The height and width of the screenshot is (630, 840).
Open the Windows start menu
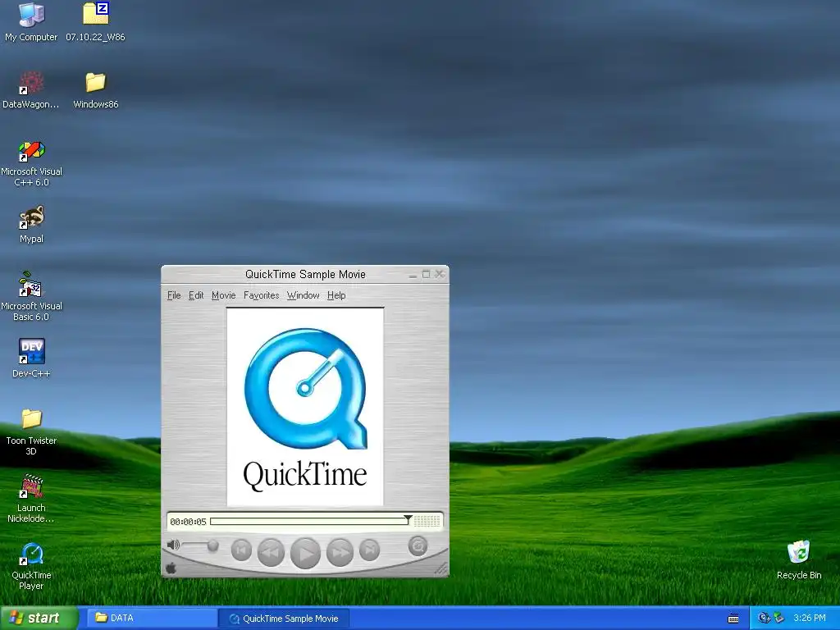(x=39, y=619)
